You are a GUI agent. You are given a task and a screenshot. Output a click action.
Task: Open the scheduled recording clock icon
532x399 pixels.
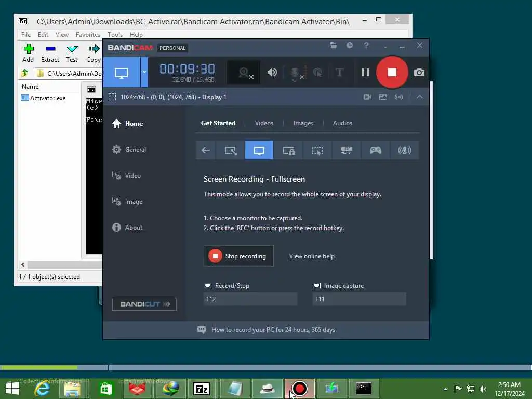pos(350,45)
